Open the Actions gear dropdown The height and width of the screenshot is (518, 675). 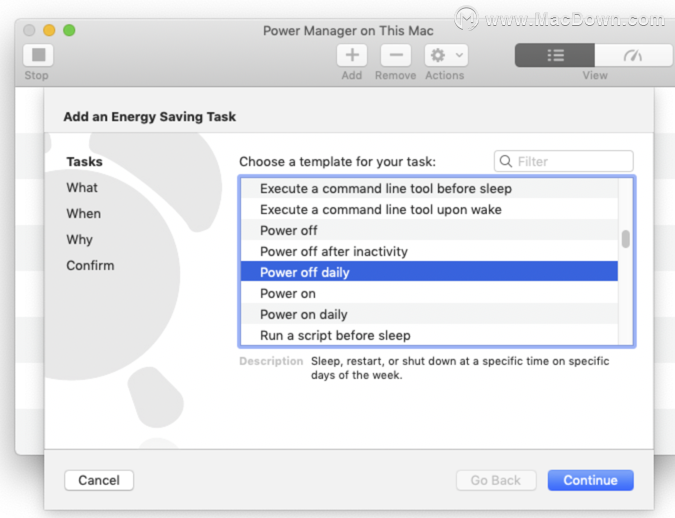click(x=446, y=55)
